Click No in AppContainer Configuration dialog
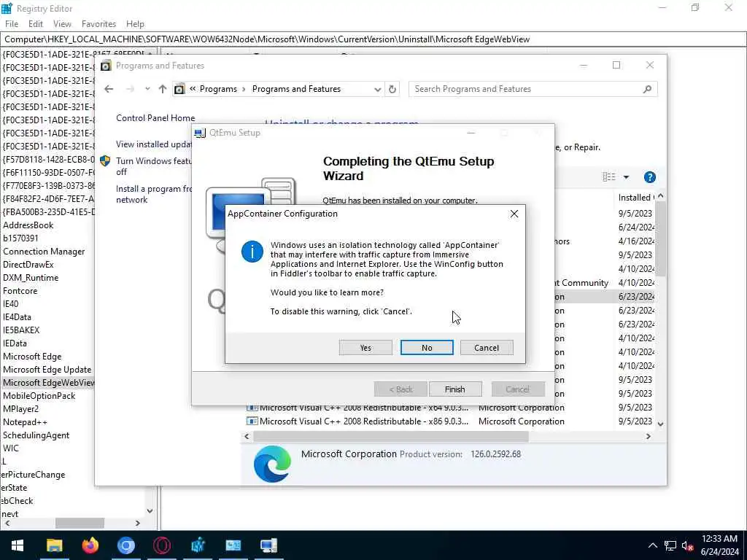The width and height of the screenshot is (747, 560). (x=427, y=348)
